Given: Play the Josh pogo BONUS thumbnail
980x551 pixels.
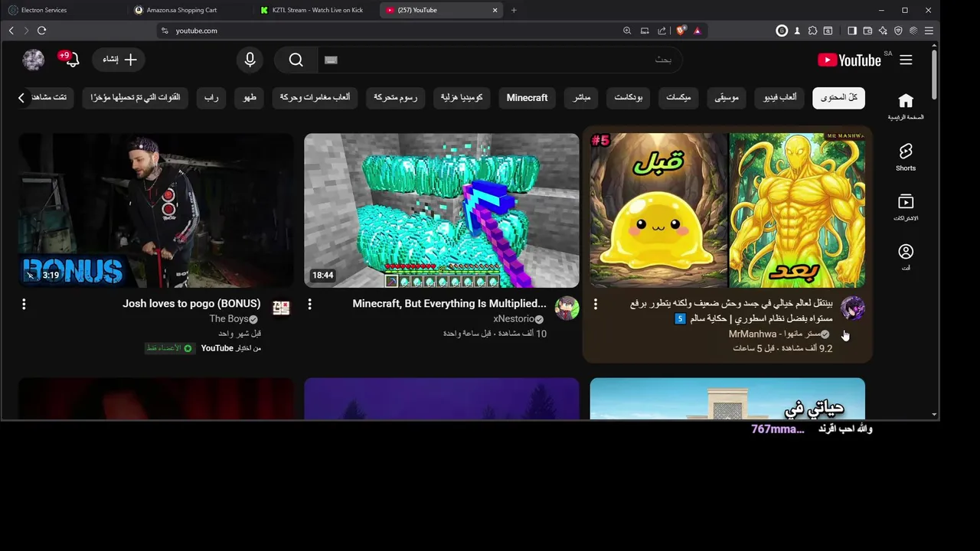Looking at the screenshot, I should point(156,210).
